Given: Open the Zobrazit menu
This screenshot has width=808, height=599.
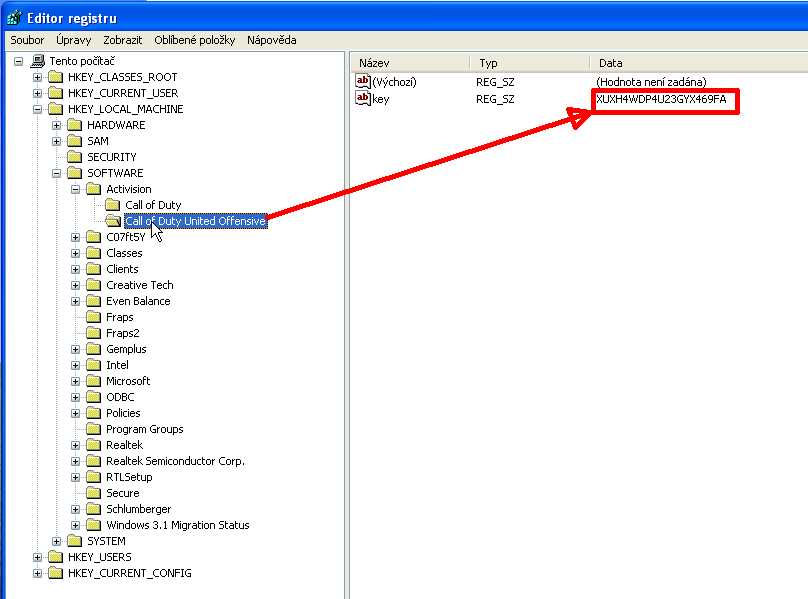Looking at the screenshot, I should 123,40.
